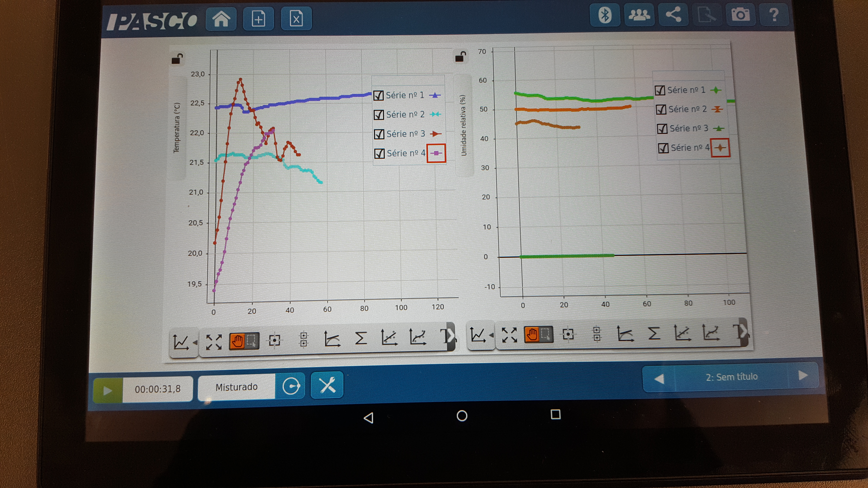Go to next page arrow

point(803,375)
